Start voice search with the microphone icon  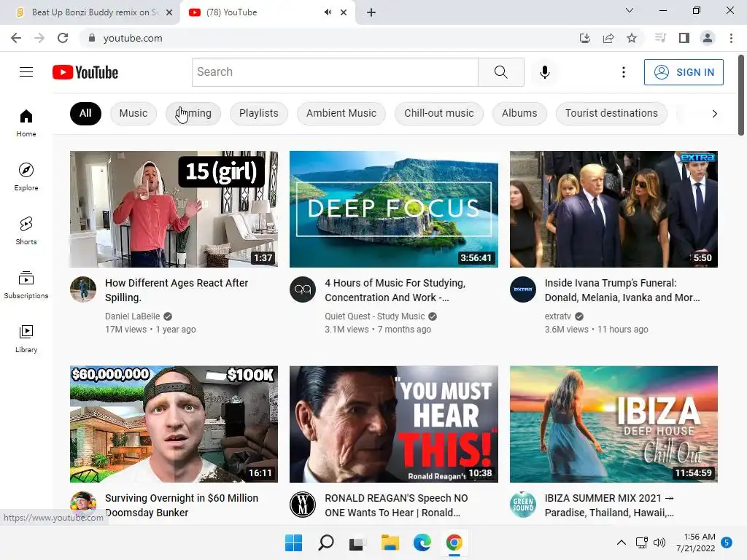click(544, 72)
